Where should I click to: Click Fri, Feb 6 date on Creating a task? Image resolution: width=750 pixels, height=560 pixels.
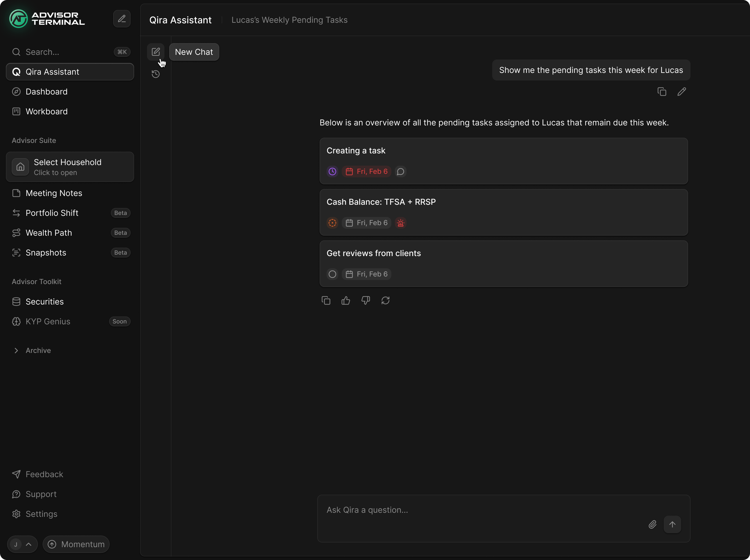tap(366, 171)
